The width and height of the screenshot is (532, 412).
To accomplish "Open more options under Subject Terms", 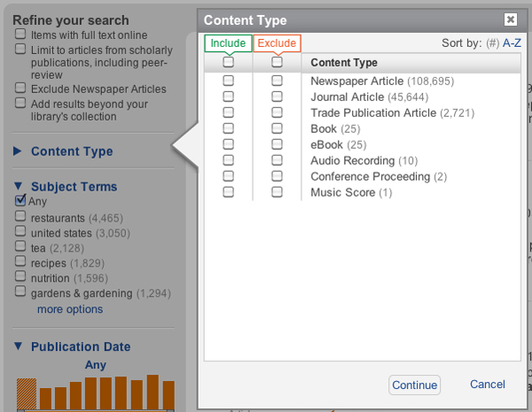I will 70,309.
